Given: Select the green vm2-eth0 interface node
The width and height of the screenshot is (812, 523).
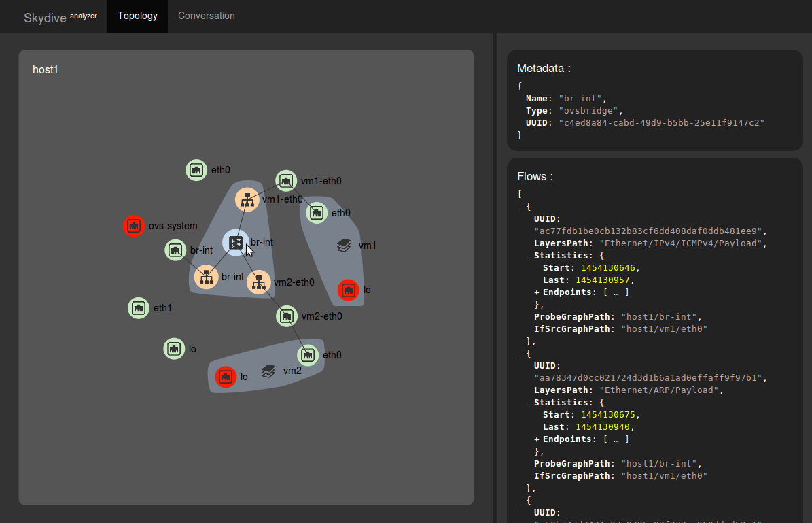Looking at the screenshot, I should click(x=286, y=316).
